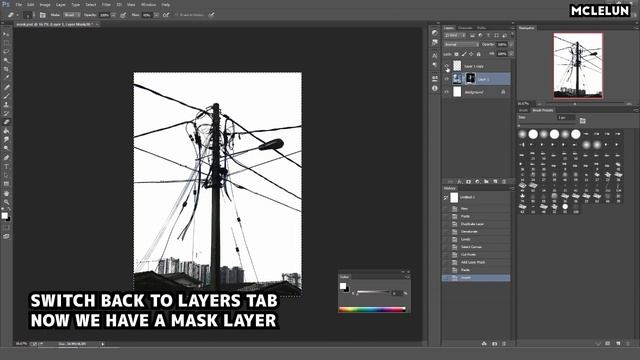Select the Desaturate history state
Screen dimensions: 640x360
pyautogui.click(x=476, y=231)
